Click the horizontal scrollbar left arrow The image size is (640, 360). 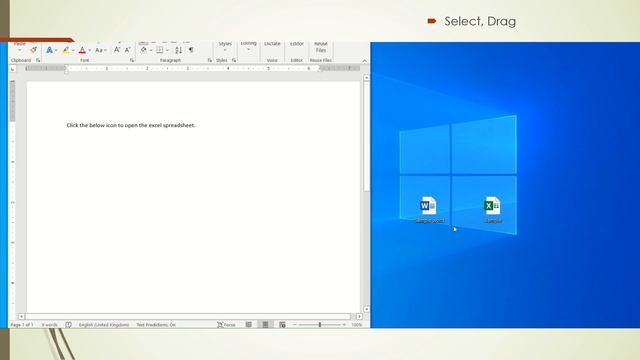click(22, 316)
